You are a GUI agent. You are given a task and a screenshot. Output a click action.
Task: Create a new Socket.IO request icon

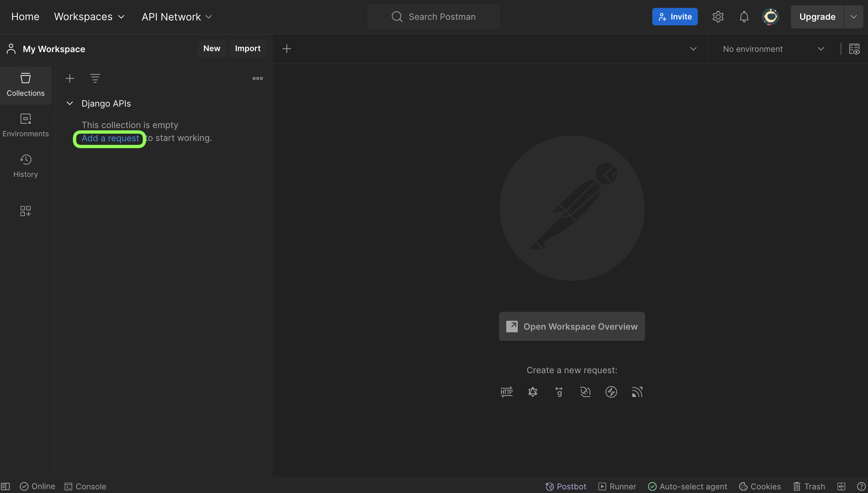coord(611,392)
